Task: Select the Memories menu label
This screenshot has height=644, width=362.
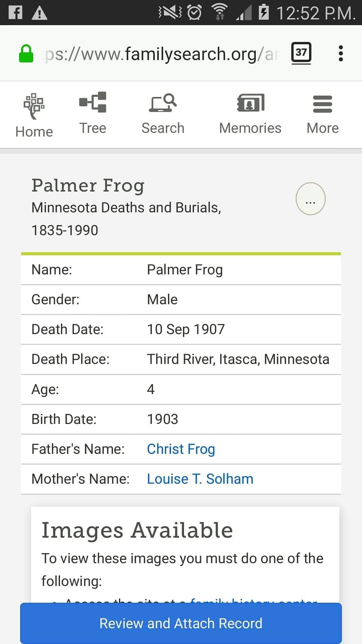Action: click(x=250, y=128)
